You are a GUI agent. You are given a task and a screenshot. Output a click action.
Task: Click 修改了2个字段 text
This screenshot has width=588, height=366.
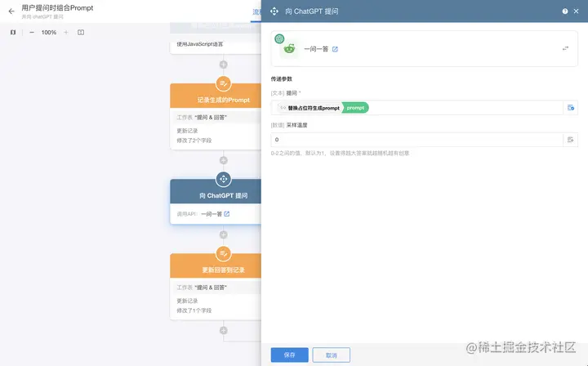pyautogui.click(x=194, y=141)
